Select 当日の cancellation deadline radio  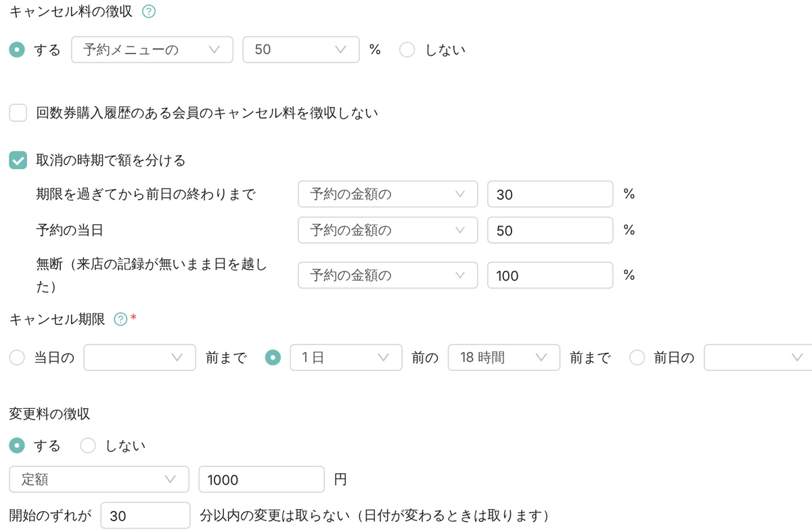pos(18,358)
